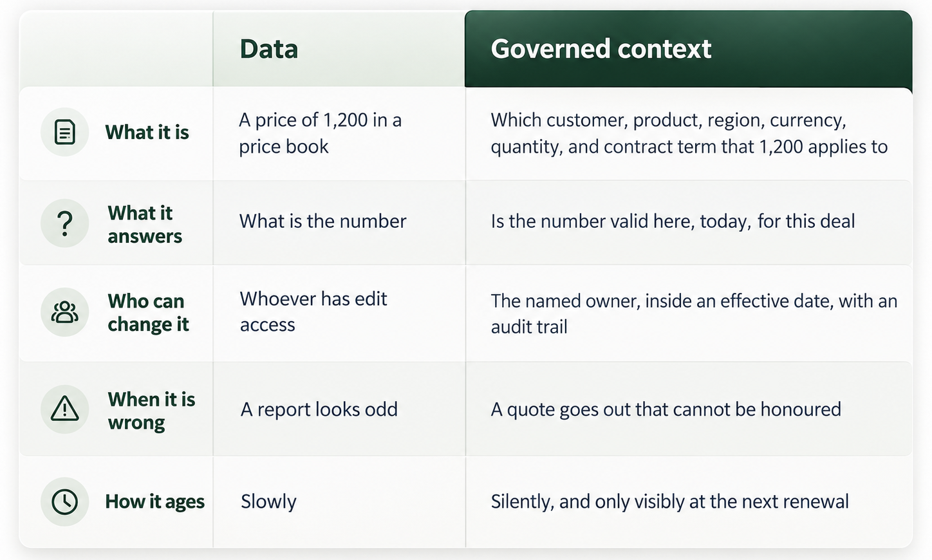Select the Silently, and only visibly at renewal cell
This screenshot has width=932, height=560.
669,501
